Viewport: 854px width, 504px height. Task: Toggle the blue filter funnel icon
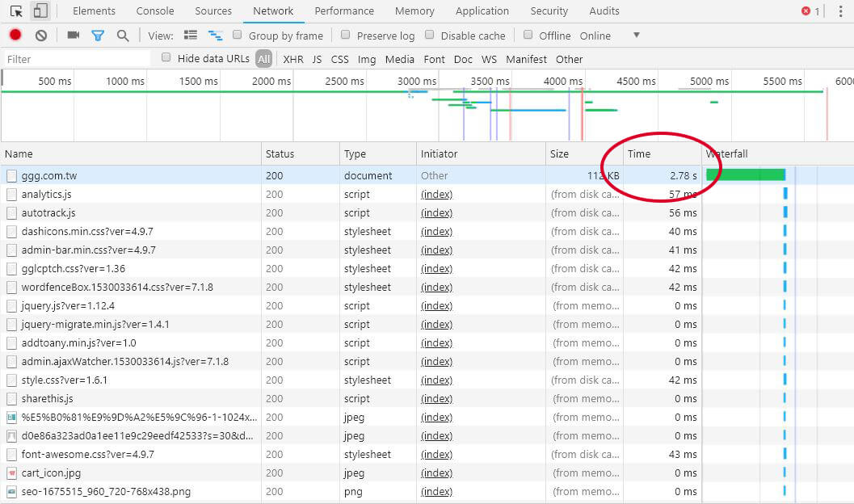pos(98,36)
